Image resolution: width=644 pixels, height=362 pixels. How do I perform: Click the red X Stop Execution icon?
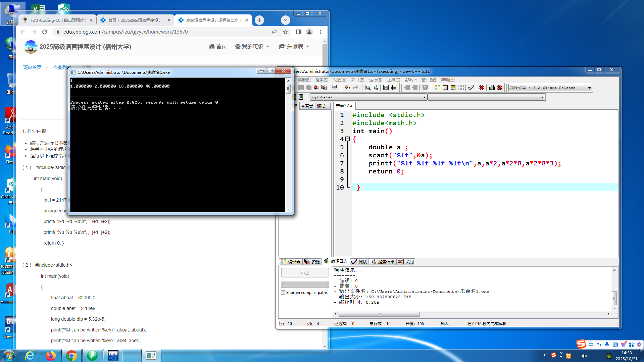[482, 88]
